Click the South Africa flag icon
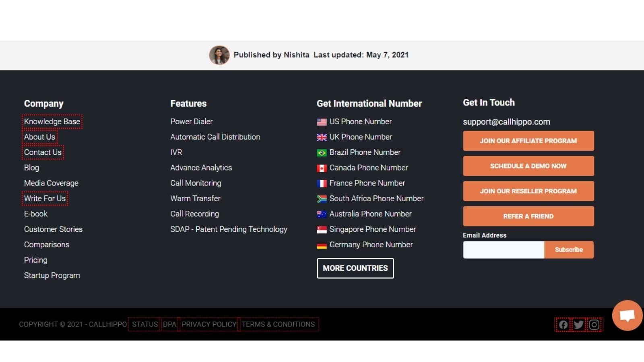 322,199
